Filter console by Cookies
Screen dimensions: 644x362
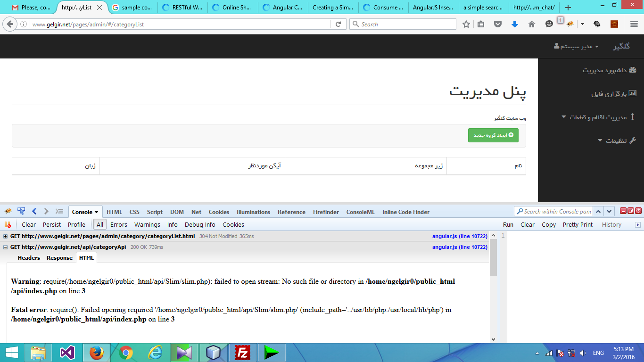click(233, 225)
